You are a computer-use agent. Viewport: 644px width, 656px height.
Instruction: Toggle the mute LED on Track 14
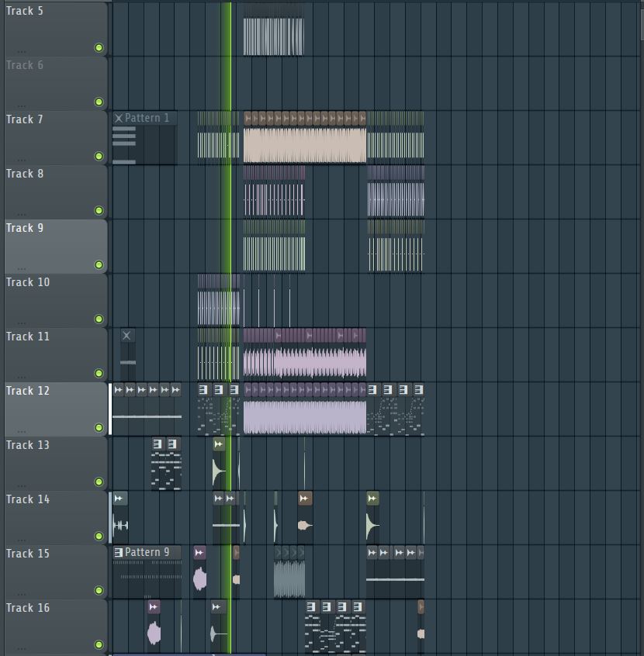point(99,537)
